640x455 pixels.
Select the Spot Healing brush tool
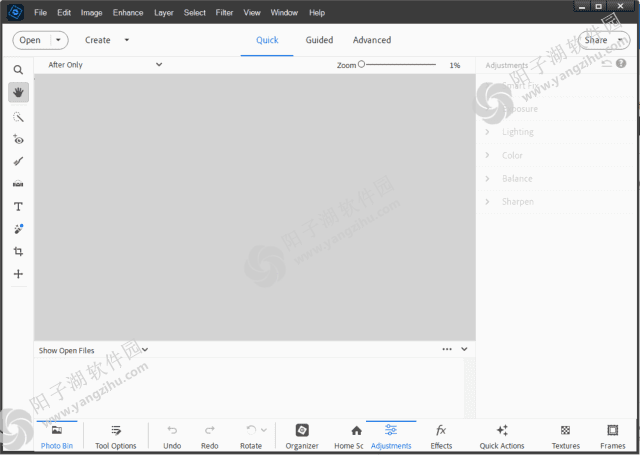(18, 229)
